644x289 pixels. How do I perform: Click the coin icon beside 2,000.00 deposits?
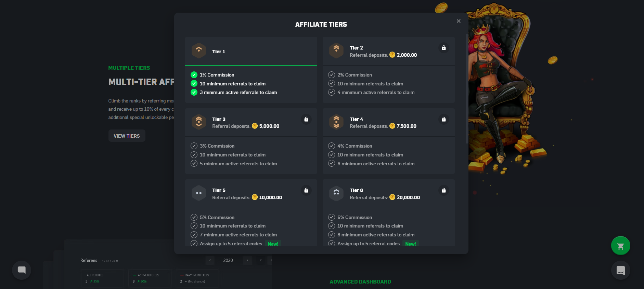tap(392, 55)
